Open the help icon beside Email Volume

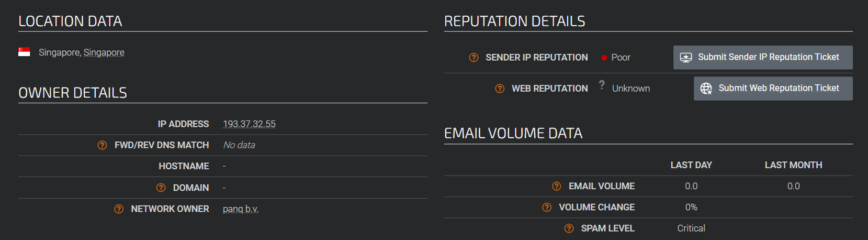coord(557,186)
